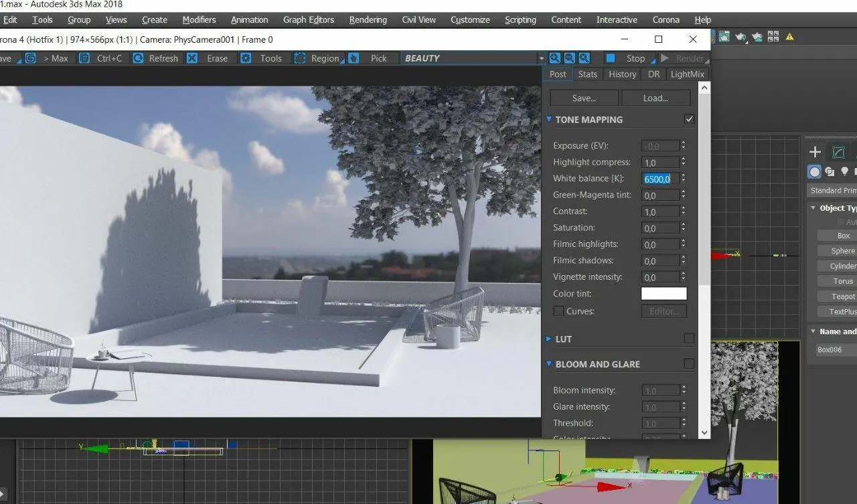Open the Region button's dropdown corner arrow
This screenshot has height=504, width=857.
342,62
